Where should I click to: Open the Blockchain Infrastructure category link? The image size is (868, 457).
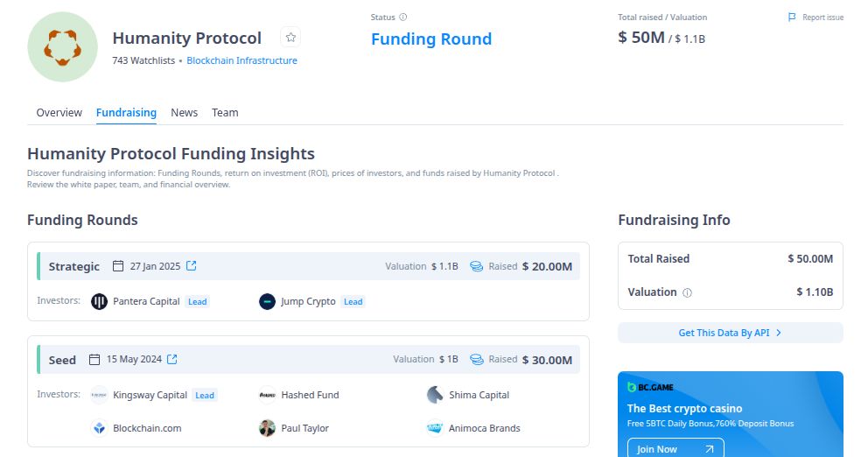(x=241, y=60)
